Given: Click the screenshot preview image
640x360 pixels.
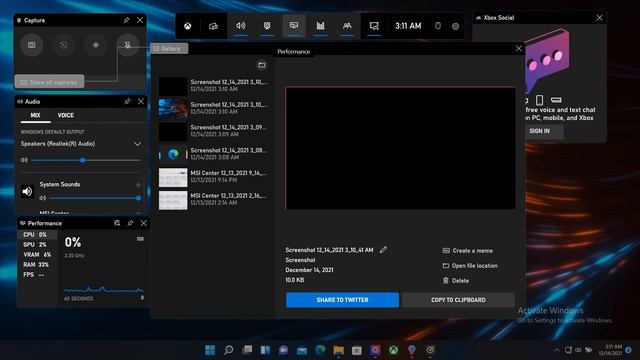Looking at the screenshot, I should (400, 148).
